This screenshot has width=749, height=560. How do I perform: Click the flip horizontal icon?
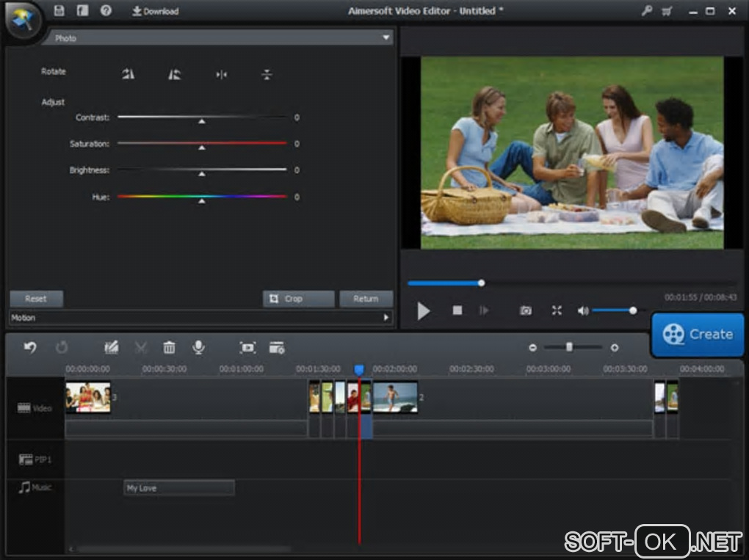221,74
